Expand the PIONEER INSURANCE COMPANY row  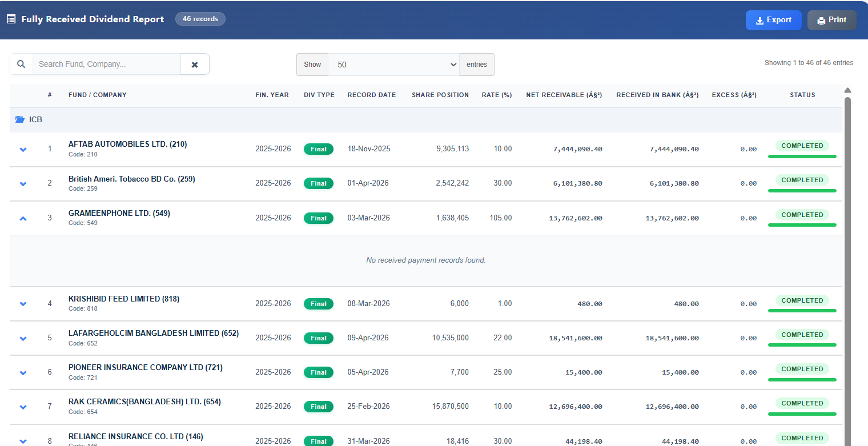[23, 372]
